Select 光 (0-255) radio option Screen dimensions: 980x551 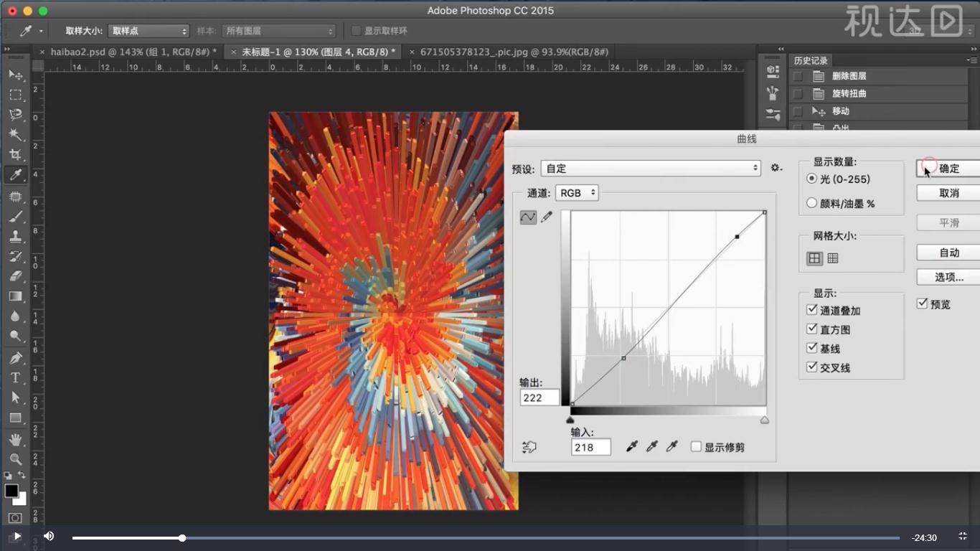tap(812, 179)
